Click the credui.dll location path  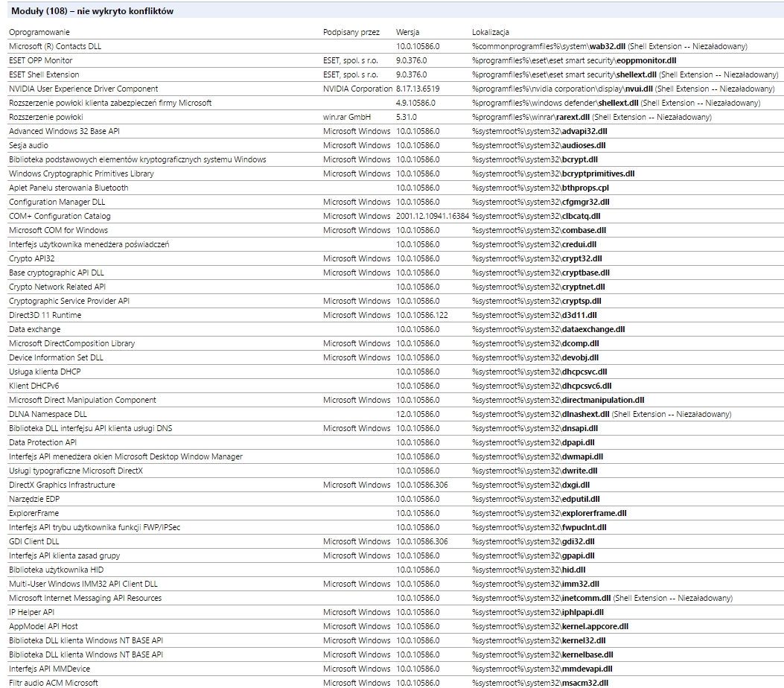[x=534, y=244]
